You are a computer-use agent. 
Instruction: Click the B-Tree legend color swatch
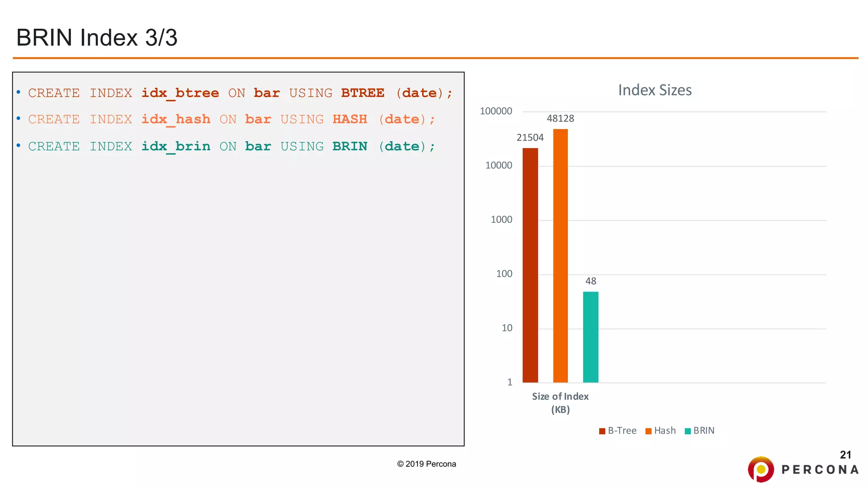coord(602,431)
